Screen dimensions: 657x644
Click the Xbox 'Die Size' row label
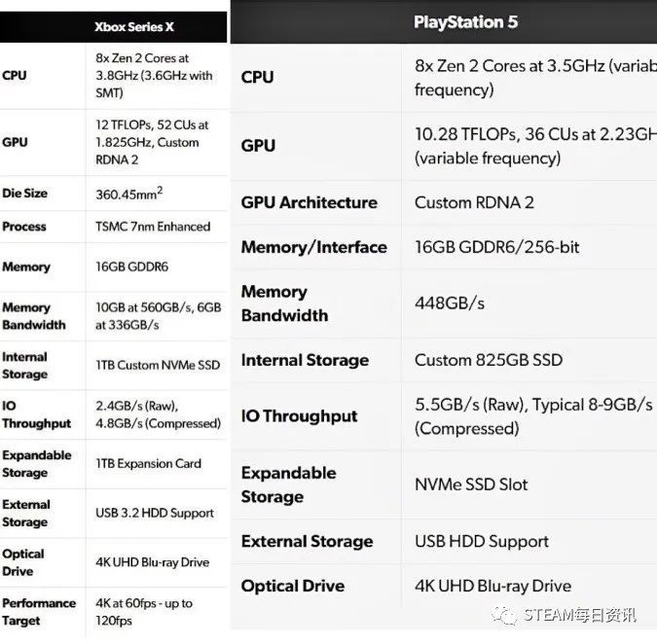pyautogui.click(x=24, y=193)
